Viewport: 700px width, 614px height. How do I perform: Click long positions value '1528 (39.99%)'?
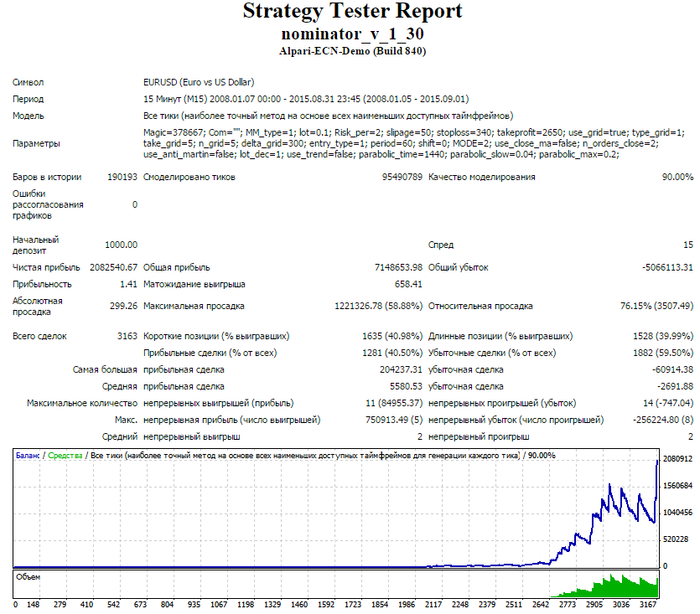(663, 337)
